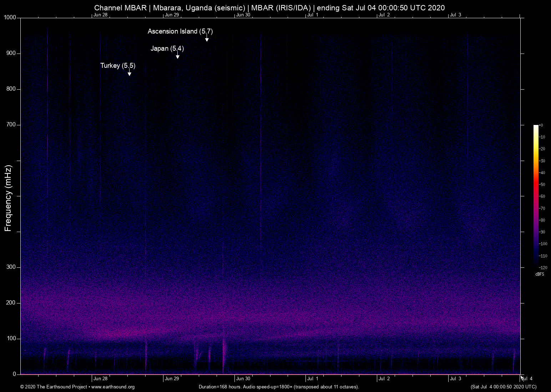The width and height of the screenshot is (551, 392).
Task: Pick "Jul 1" on the bottom time axis
Action: (313, 379)
